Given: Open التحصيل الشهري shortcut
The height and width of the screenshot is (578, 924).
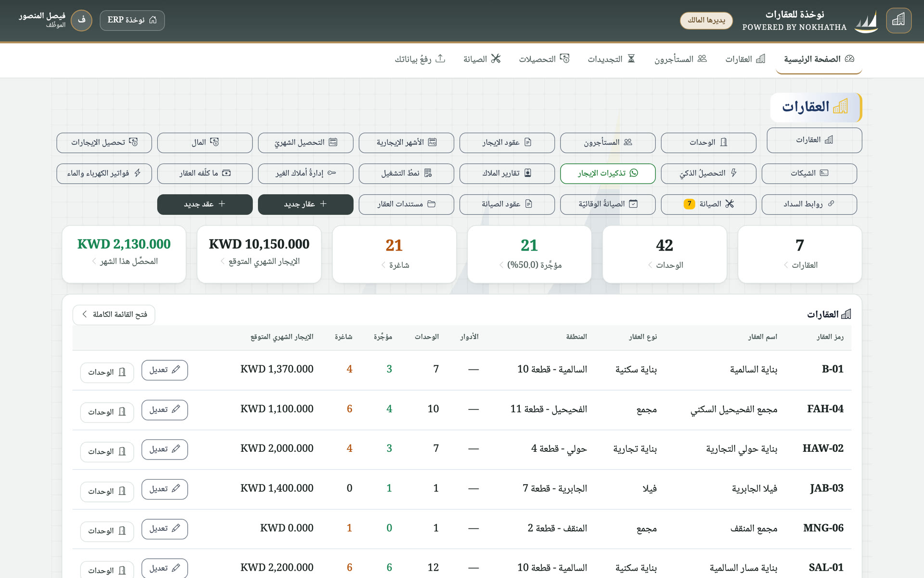Looking at the screenshot, I should (x=306, y=143).
